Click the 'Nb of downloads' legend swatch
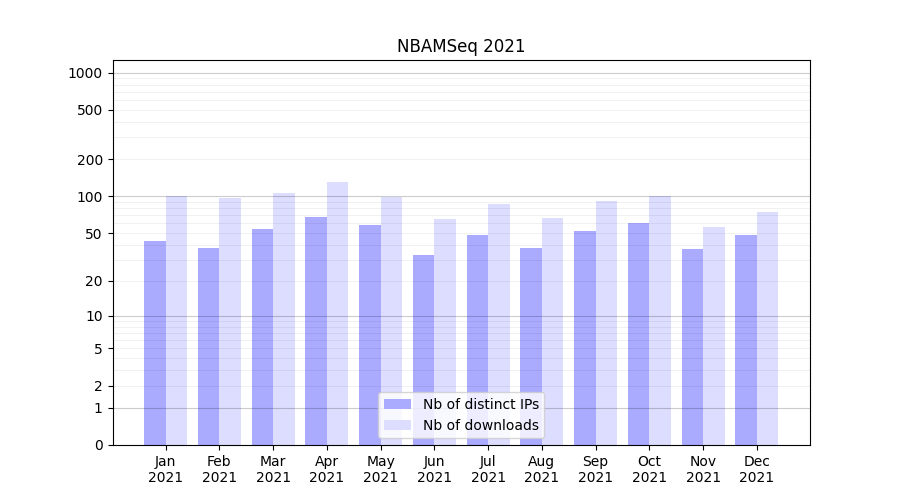The height and width of the screenshot is (500, 900). 397,425
